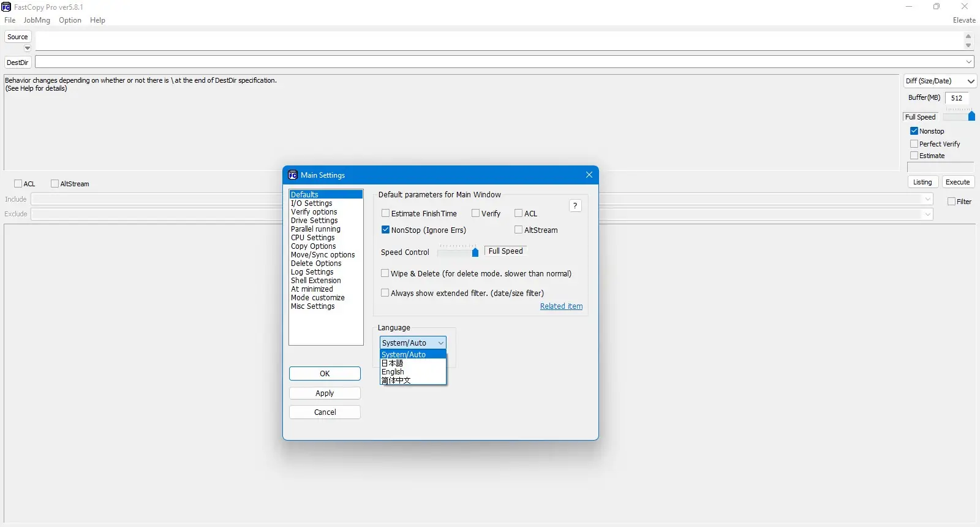Image resolution: width=980 pixels, height=527 pixels.
Task: Open the Language combo box System/Auto
Action: [x=413, y=343]
